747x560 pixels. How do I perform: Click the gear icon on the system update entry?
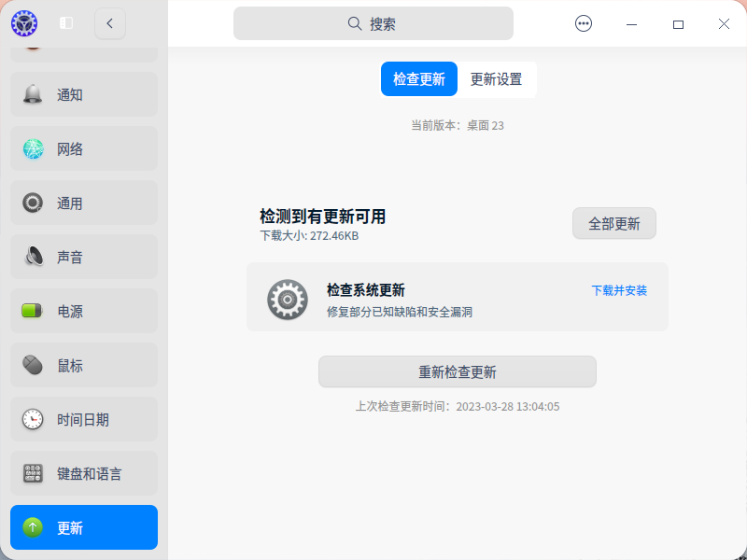coord(288,299)
